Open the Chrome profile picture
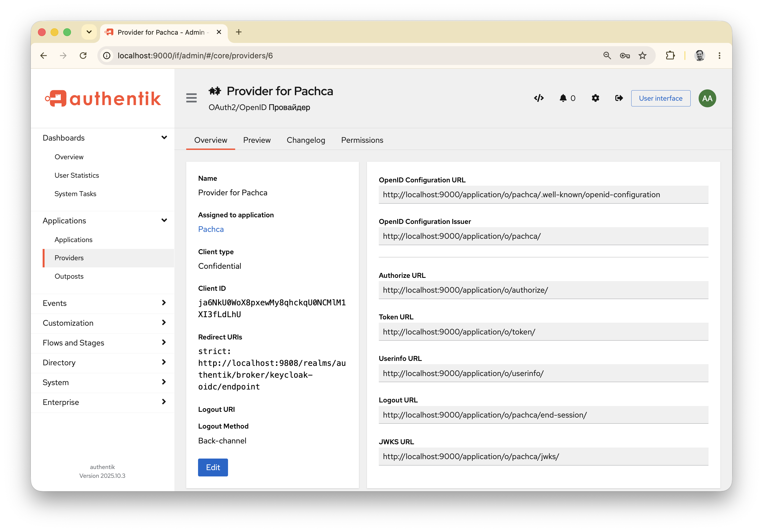 tap(699, 56)
